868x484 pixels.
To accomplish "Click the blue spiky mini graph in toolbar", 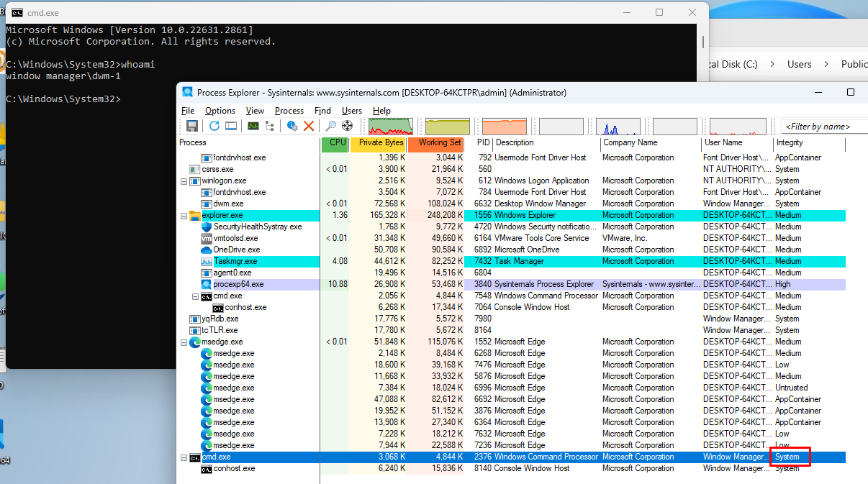I will point(618,127).
